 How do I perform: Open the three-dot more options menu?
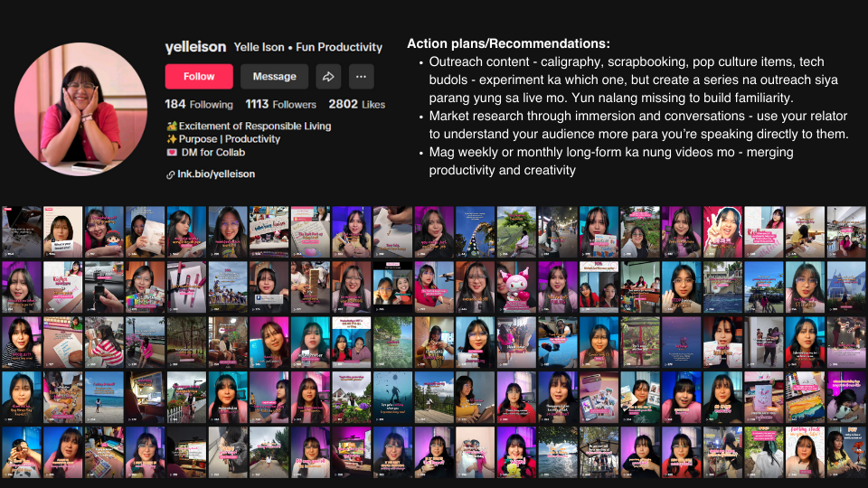[x=361, y=77]
